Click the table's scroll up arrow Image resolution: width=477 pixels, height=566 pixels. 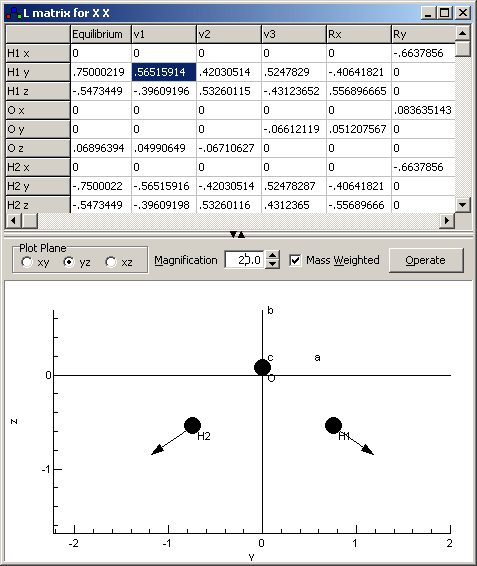coord(463,34)
